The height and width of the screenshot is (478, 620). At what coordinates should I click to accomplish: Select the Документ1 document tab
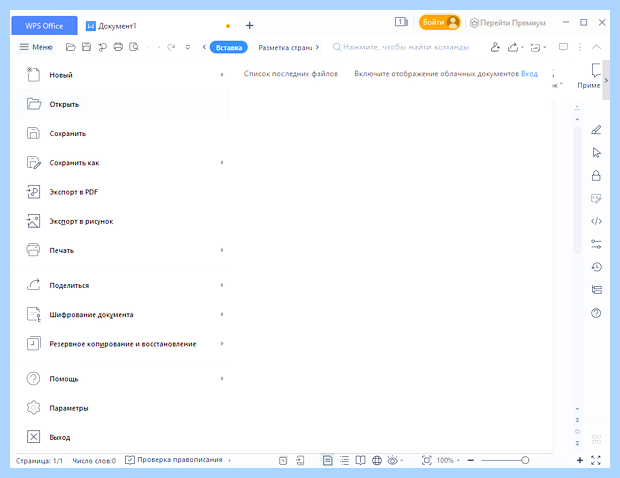tap(159, 26)
